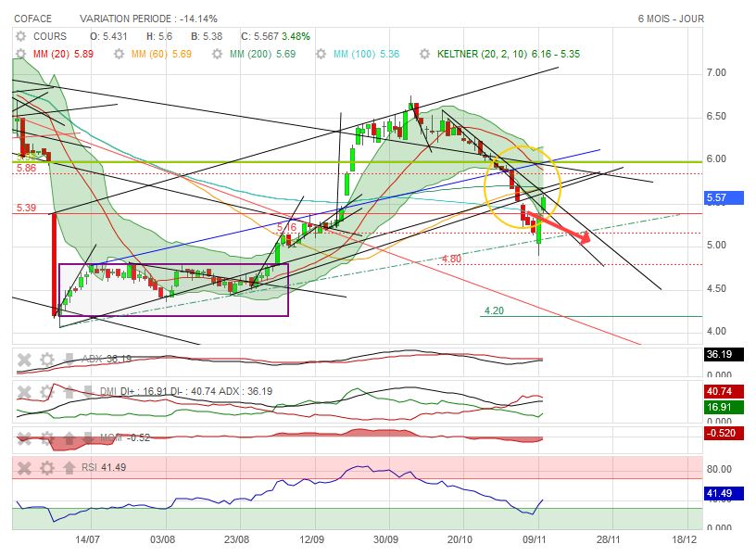Image resolution: width=756 pixels, height=557 pixels.
Task: Click the 4.20 support level label
Action: coord(494,310)
